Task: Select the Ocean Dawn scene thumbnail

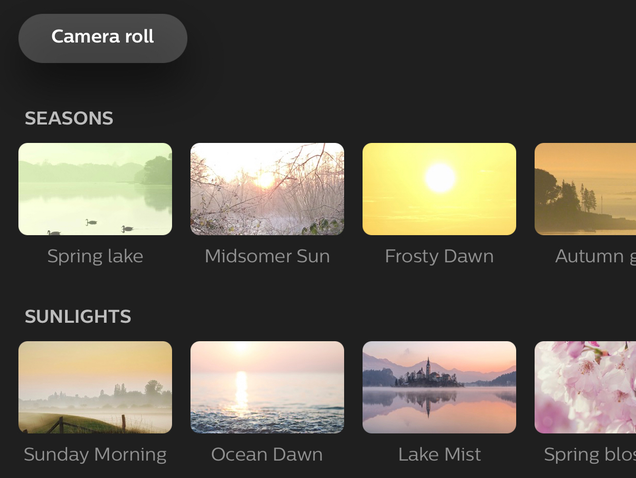Action: click(x=267, y=387)
